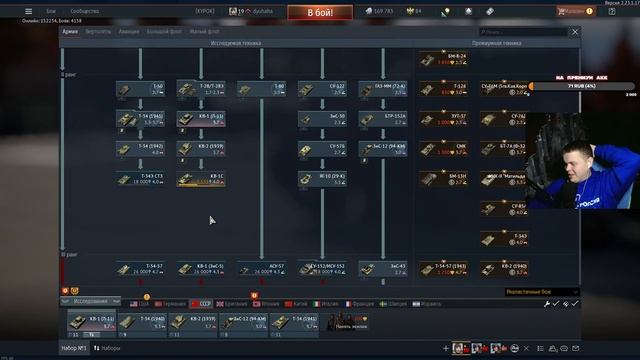Switch nation to Германия
This screenshot has width=640, height=360.
click(x=170, y=304)
